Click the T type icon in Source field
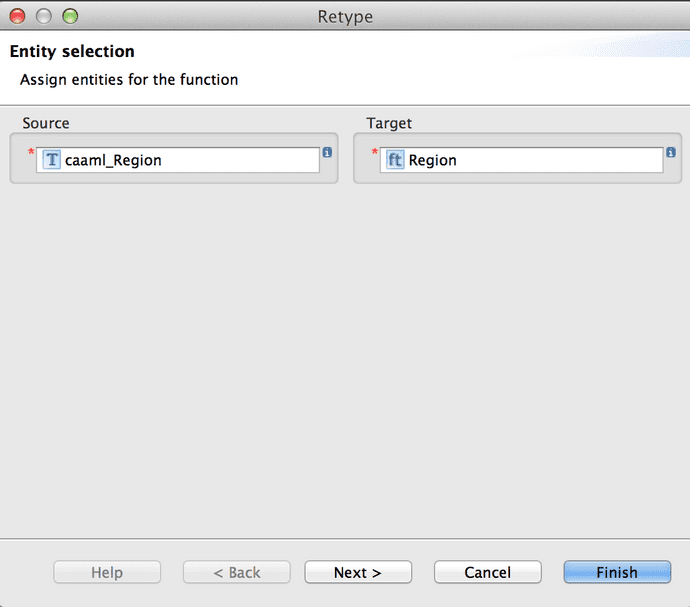This screenshot has height=607, width=690. pyautogui.click(x=51, y=160)
